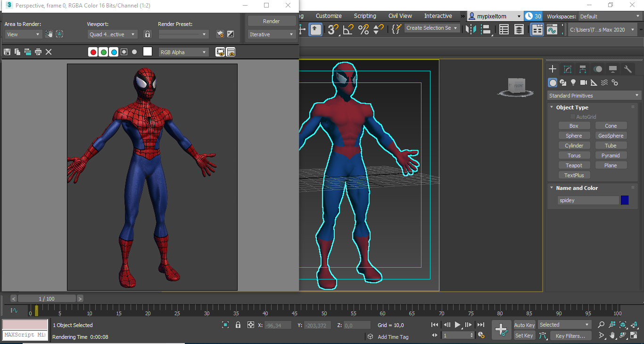Toggle the Scene Explorer icon
644x344 pixels.
(x=504, y=29)
